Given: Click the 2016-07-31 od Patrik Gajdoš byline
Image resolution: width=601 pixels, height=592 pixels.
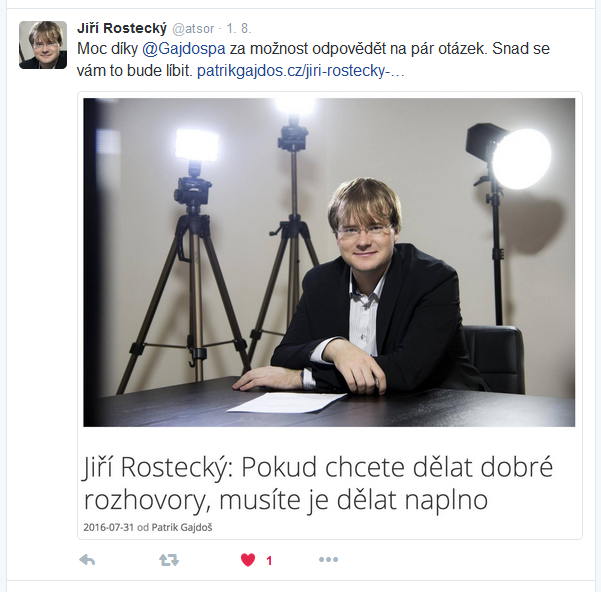Looking at the screenshot, I should coord(148,528).
